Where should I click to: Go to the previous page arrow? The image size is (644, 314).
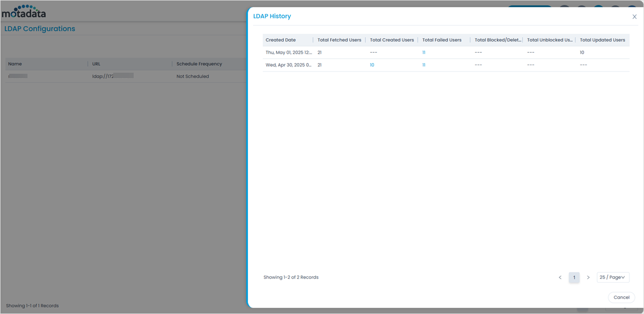(x=560, y=277)
